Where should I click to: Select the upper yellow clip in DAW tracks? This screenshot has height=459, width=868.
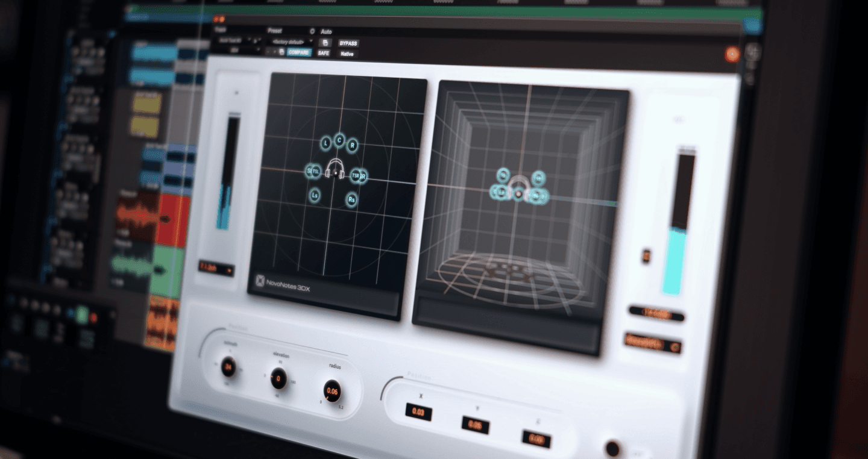(146, 103)
